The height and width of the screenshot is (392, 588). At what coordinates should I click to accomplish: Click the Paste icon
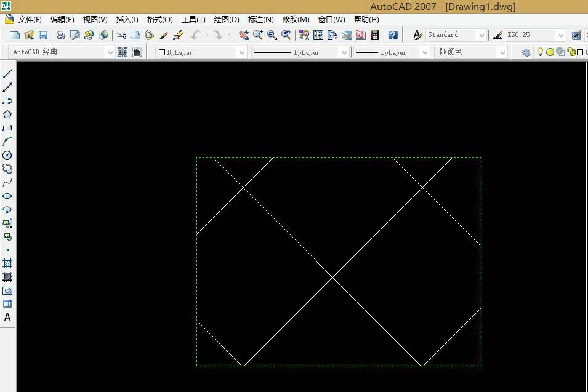(149, 35)
